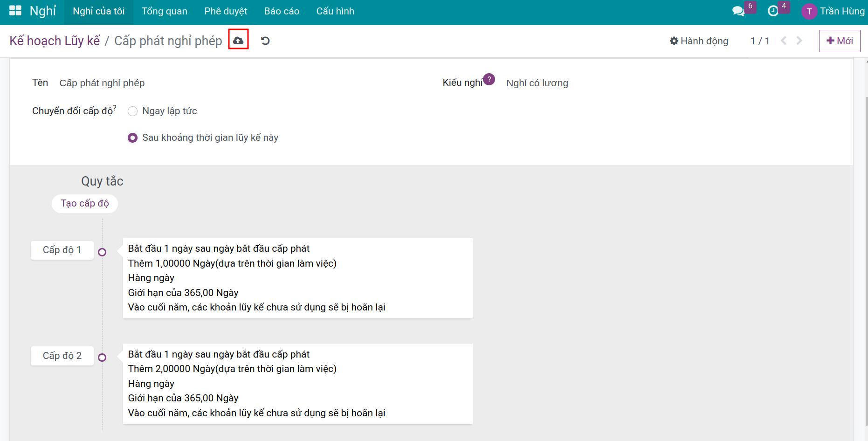This screenshot has width=868, height=441.
Task: Open the Cấu hình menu
Action: [x=335, y=11]
